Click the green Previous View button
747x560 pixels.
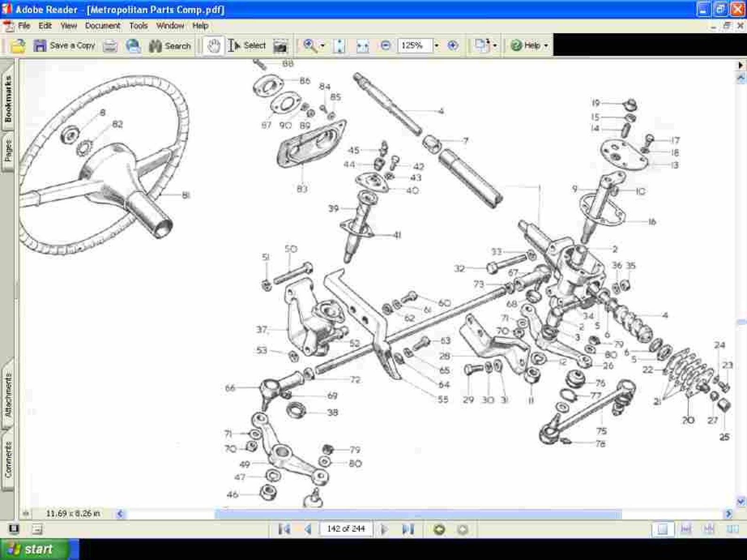pyautogui.click(x=439, y=529)
